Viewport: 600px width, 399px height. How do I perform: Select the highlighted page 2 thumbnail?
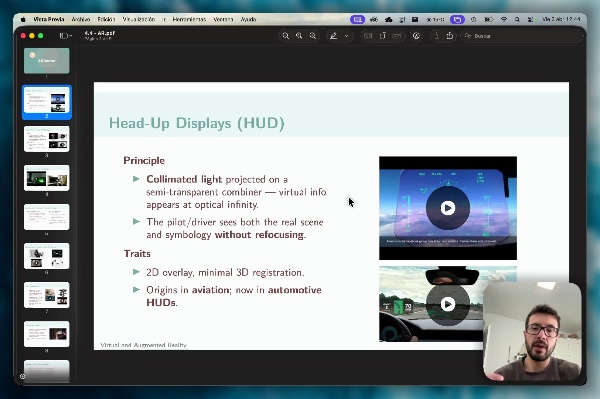coord(47,99)
